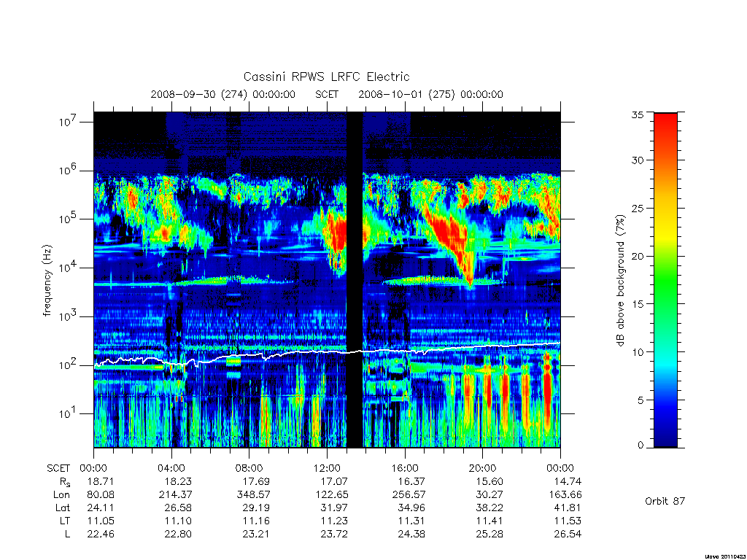Click the L value '24.38'
The height and width of the screenshot is (560, 747).
(411, 534)
